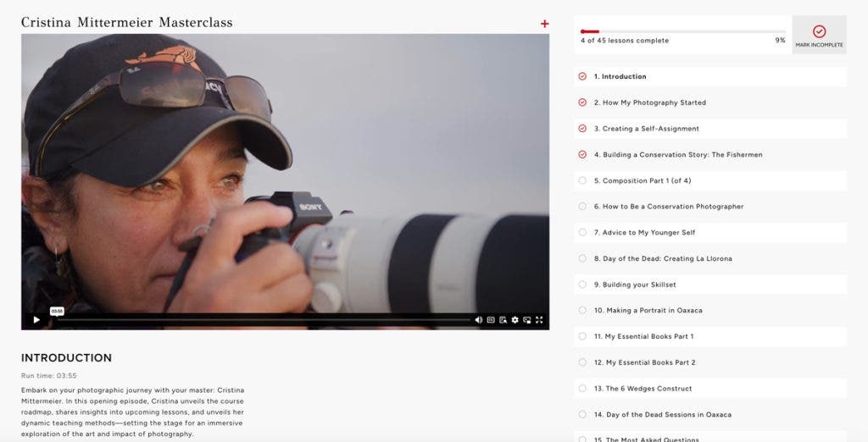The width and height of the screenshot is (868, 442).
Task: Mark Advice to My Younger Self complete
Action: 582,232
